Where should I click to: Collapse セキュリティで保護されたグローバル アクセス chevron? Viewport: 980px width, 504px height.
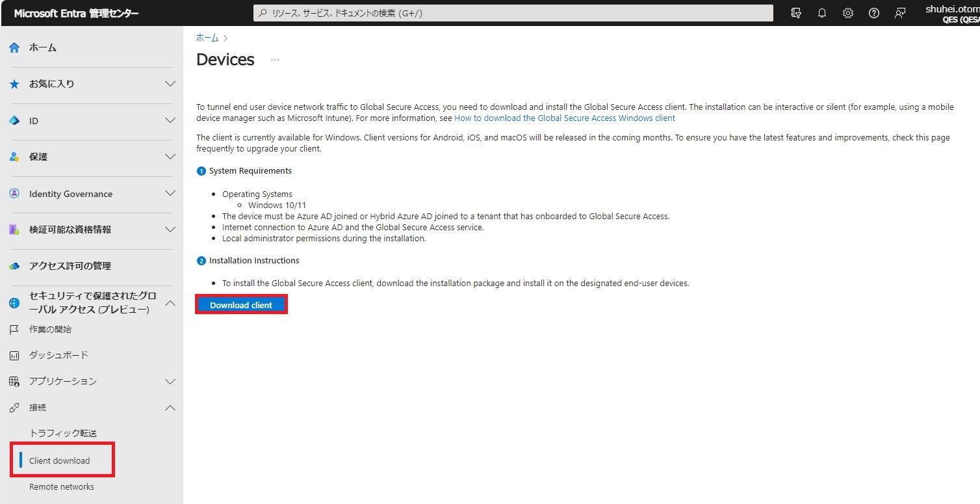click(x=170, y=303)
